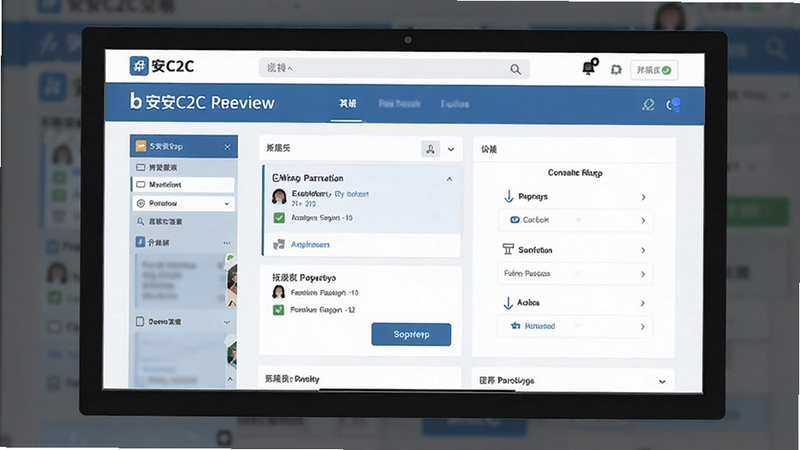
Task: Click the C2C logo icon
Action: [139, 66]
